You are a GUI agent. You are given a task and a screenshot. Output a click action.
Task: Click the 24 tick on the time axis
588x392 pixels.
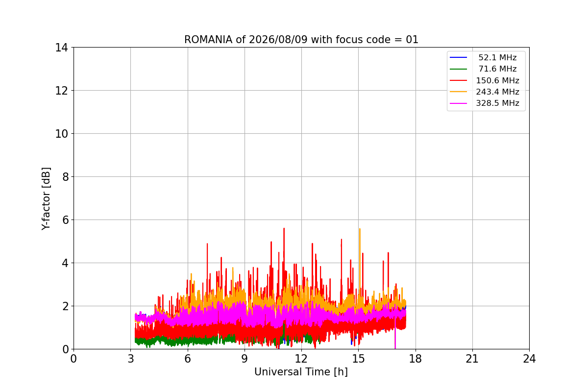[529, 359]
